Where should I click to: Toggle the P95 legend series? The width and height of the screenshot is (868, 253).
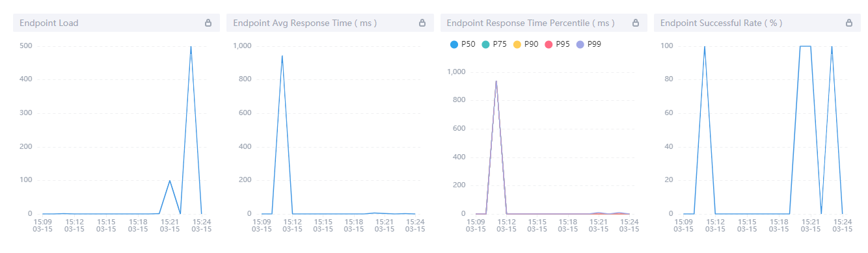pyautogui.click(x=557, y=44)
